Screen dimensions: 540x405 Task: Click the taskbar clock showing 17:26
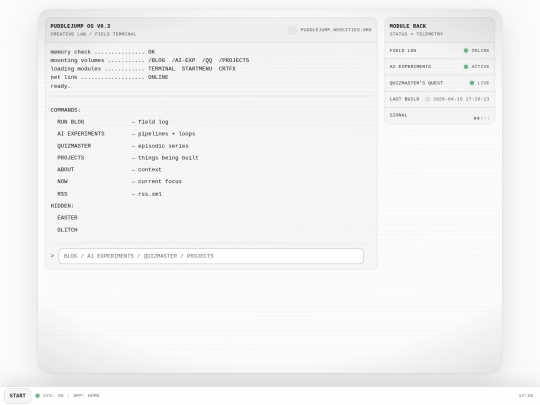[526, 396]
